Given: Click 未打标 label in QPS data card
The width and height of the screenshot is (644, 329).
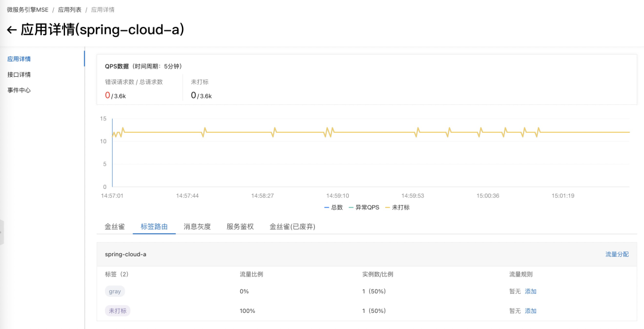Looking at the screenshot, I should coord(200,82).
